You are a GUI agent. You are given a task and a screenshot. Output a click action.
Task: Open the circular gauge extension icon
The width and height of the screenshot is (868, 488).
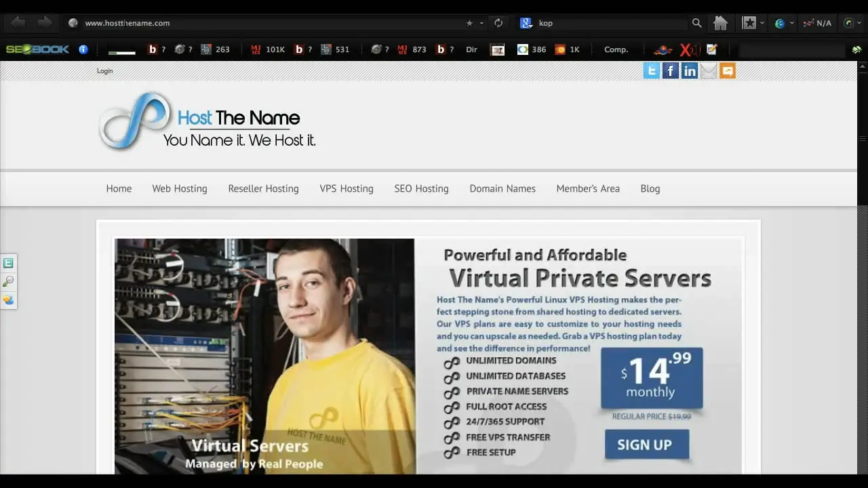tap(848, 23)
